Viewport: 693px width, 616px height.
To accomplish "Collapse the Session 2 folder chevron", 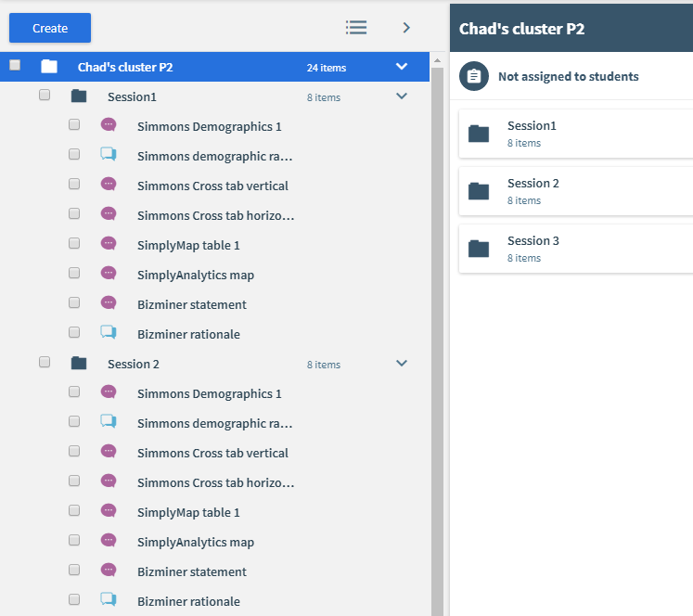I will point(402,364).
